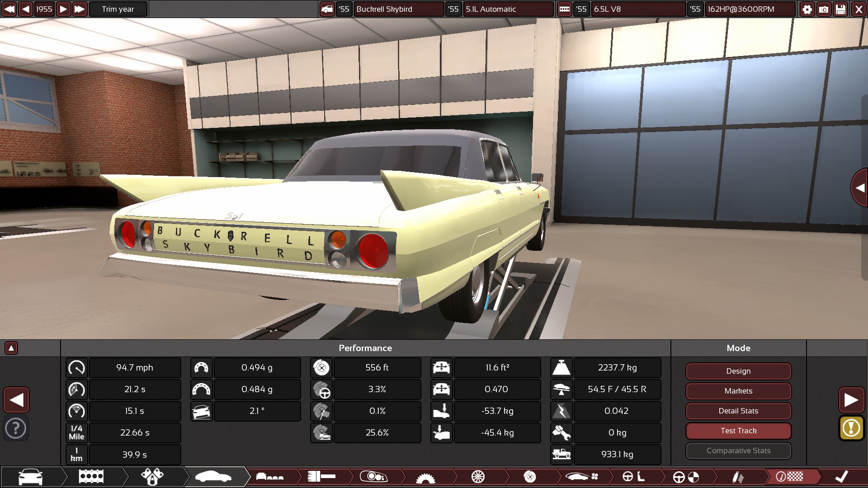Viewport: 868px width, 488px height.
Task: Open the gearbox gear tab icon
Action: 425,477
